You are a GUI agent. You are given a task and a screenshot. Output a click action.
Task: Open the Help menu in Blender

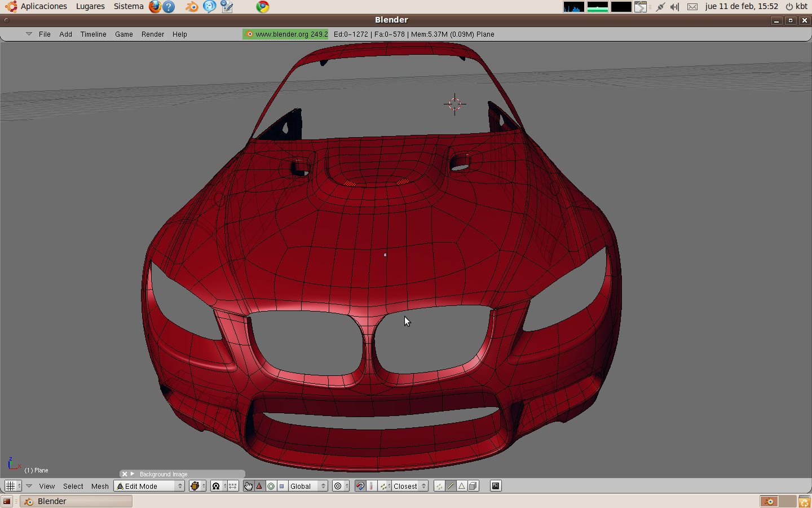(180, 34)
